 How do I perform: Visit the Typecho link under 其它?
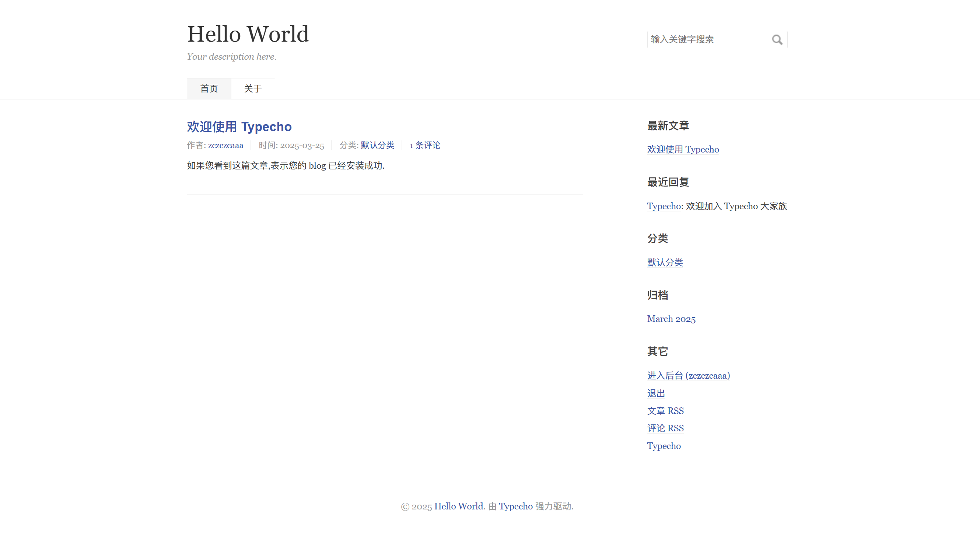[664, 446]
